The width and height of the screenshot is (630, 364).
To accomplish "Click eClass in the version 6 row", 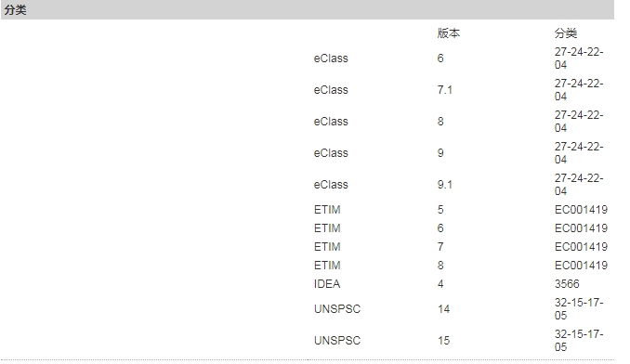I will click(x=331, y=58).
